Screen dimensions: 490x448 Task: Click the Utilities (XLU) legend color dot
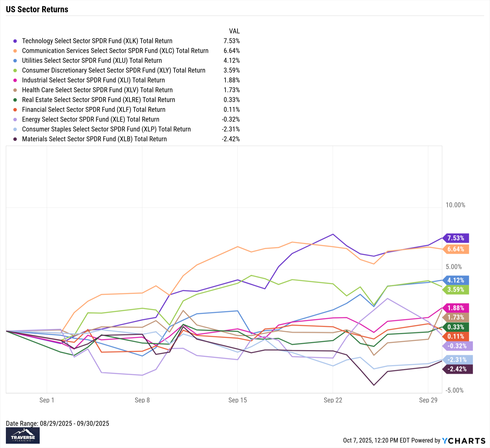click(x=15, y=61)
